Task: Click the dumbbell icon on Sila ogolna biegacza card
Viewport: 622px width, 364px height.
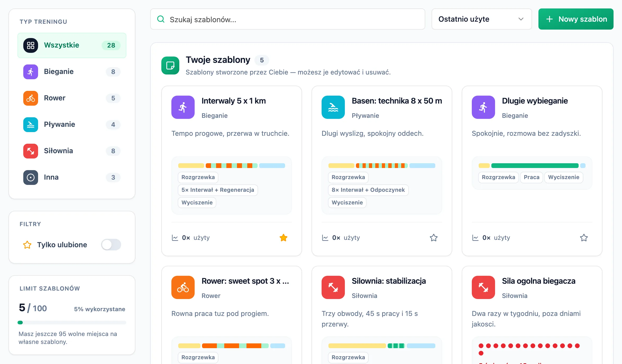Action: 483,287
